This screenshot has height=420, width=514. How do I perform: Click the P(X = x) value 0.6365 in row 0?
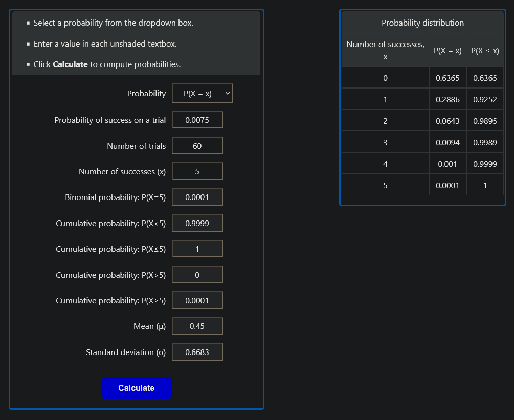click(x=448, y=78)
